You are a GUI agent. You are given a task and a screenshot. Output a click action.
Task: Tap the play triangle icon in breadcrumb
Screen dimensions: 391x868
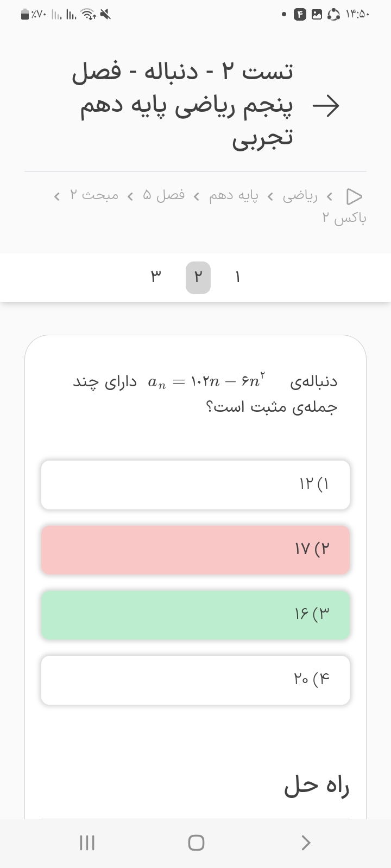pos(355,195)
